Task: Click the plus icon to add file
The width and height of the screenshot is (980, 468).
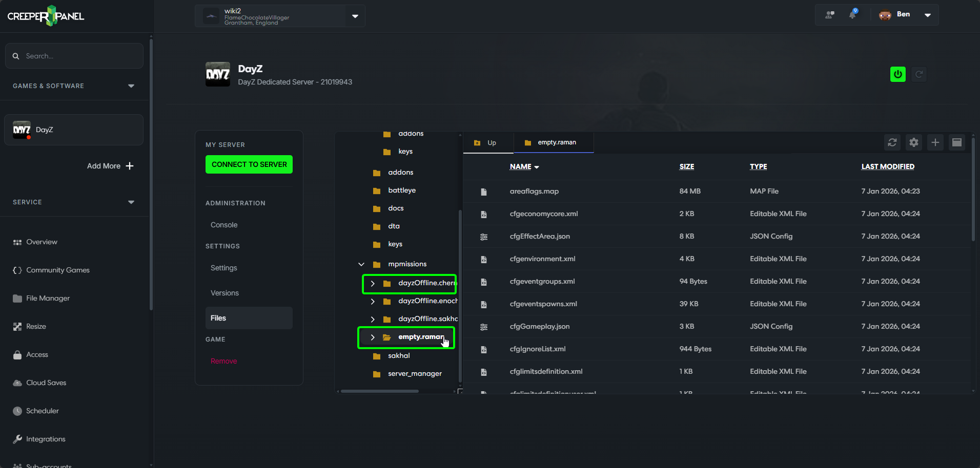Action: (935, 142)
